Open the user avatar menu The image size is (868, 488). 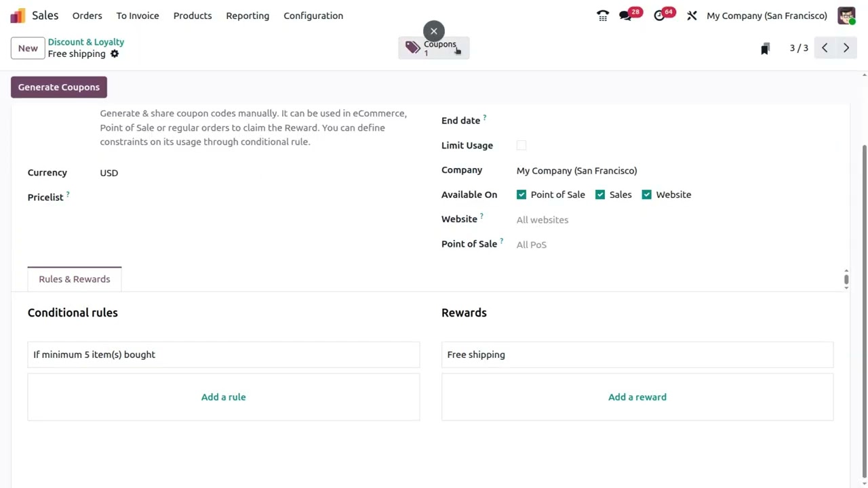click(x=846, y=16)
